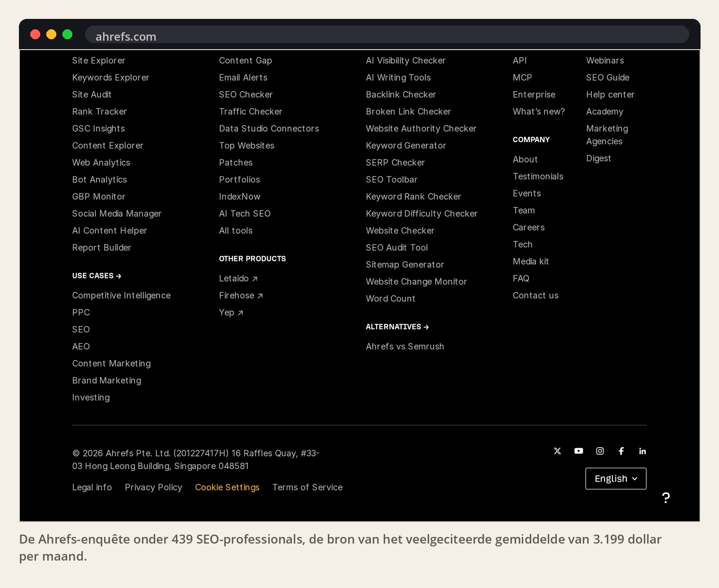Open the Yep external product link
Screen dimensions: 719x588
point(231,312)
